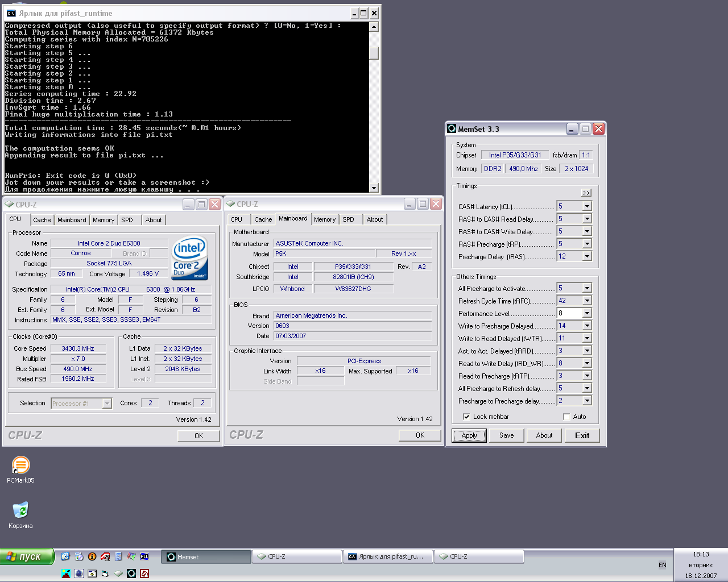Click OK in the right CPU-Z Mainboard window
Screen dimensions: 728x582
pyautogui.click(x=420, y=435)
